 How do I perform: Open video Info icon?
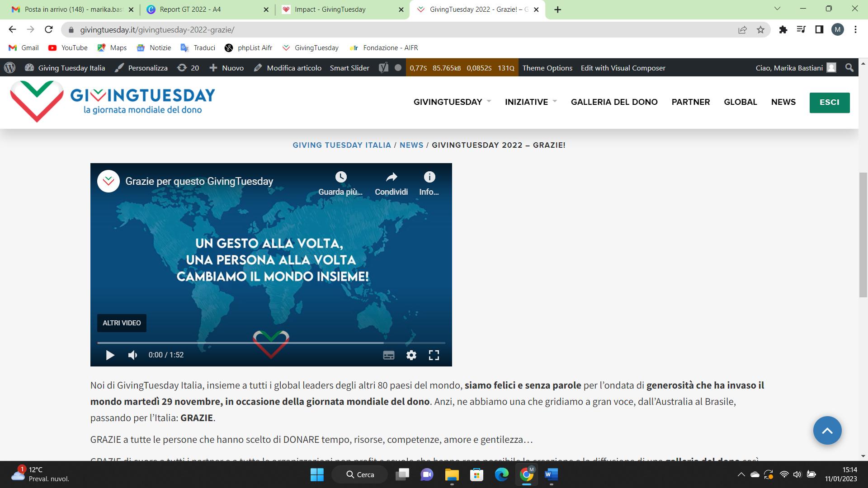[x=429, y=177]
